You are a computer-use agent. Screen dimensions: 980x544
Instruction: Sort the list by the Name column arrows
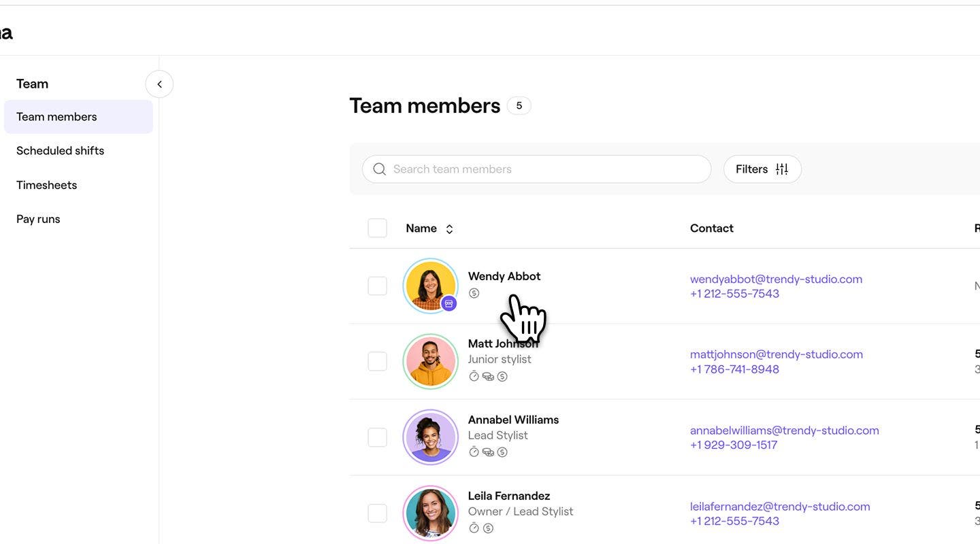pos(449,229)
